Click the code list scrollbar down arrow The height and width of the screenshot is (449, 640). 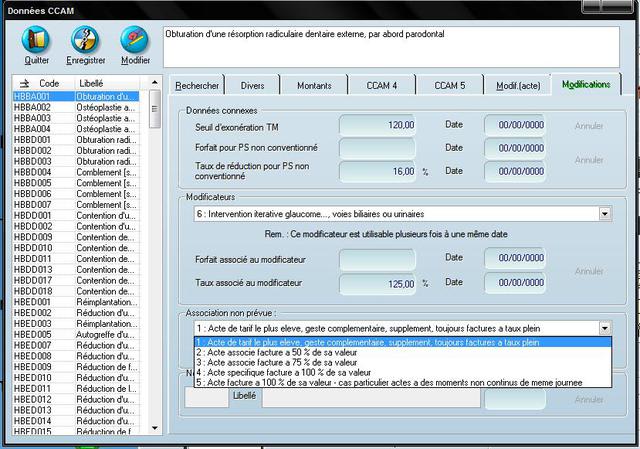click(155, 427)
